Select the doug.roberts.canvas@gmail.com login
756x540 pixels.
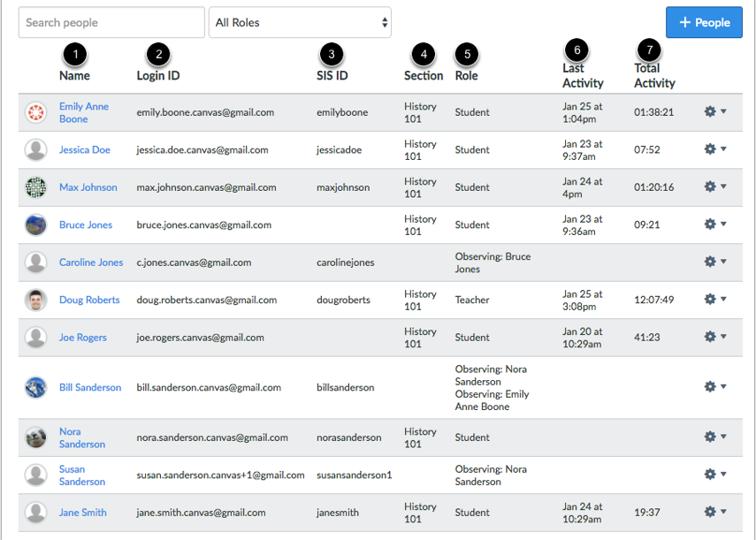point(207,300)
